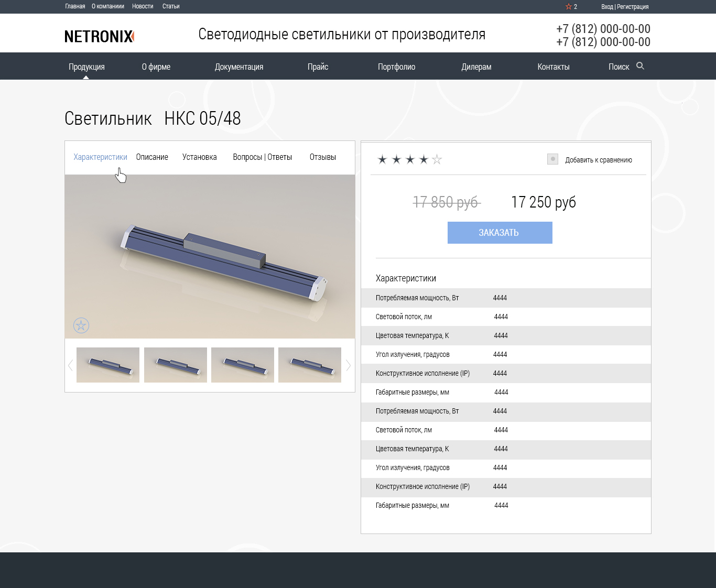Click Поиск in navigation bar
The image size is (716, 588).
619,67
